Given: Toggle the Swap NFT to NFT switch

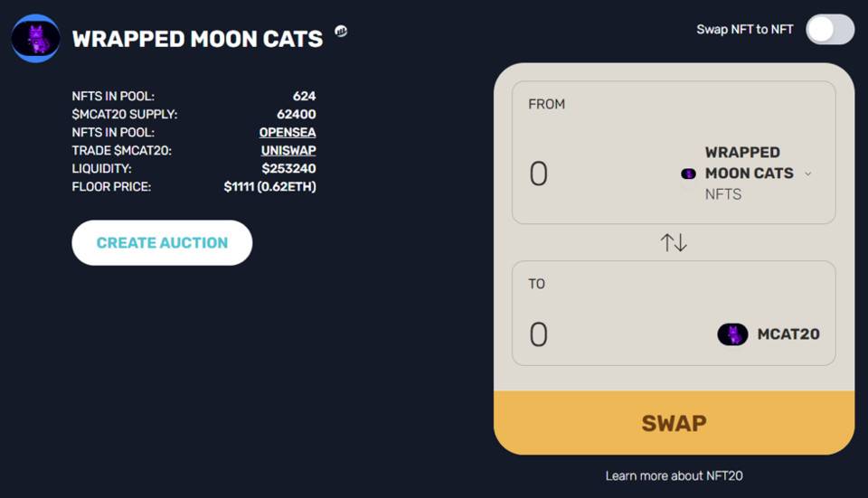Looking at the screenshot, I should click(x=830, y=30).
